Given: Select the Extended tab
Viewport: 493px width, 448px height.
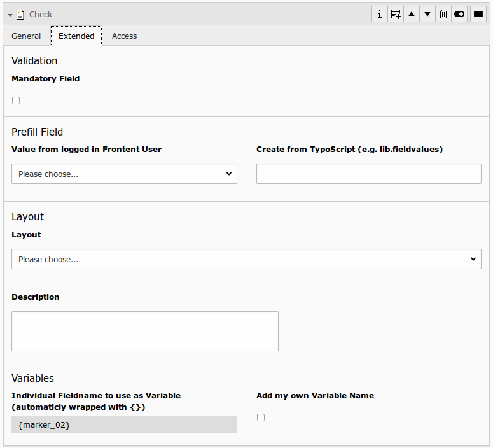Looking at the screenshot, I should coord(76,36).
